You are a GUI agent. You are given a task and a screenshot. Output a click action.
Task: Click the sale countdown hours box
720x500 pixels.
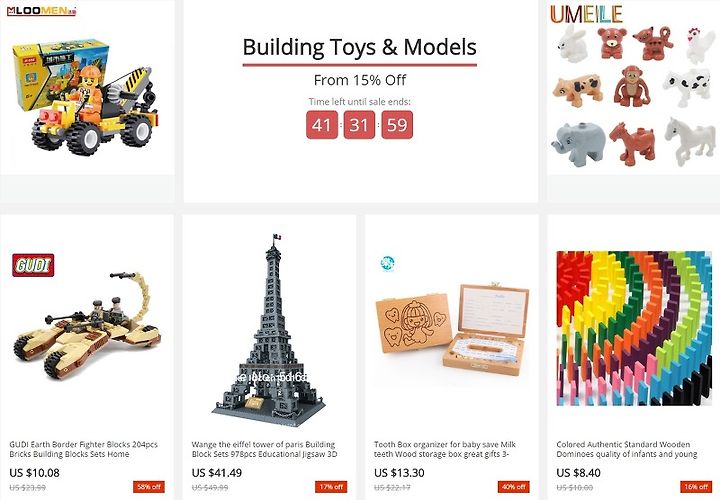point(322,124)
